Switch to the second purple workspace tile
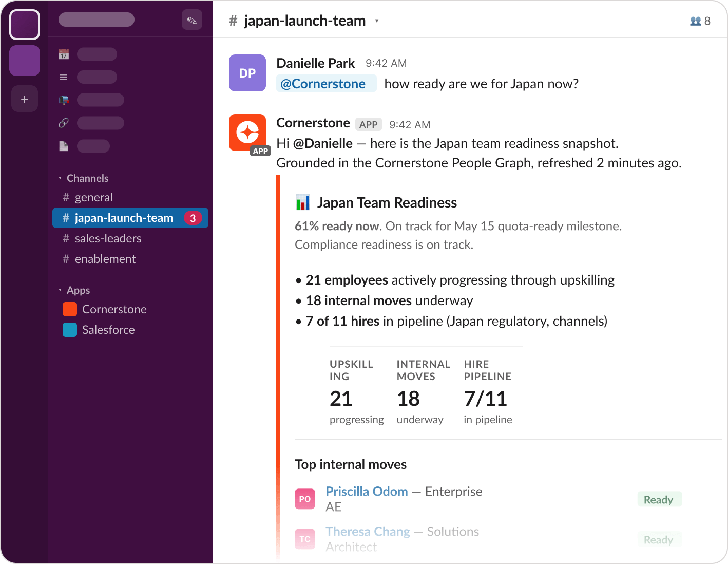The image size is (728, 564). (x=25, y=61)
